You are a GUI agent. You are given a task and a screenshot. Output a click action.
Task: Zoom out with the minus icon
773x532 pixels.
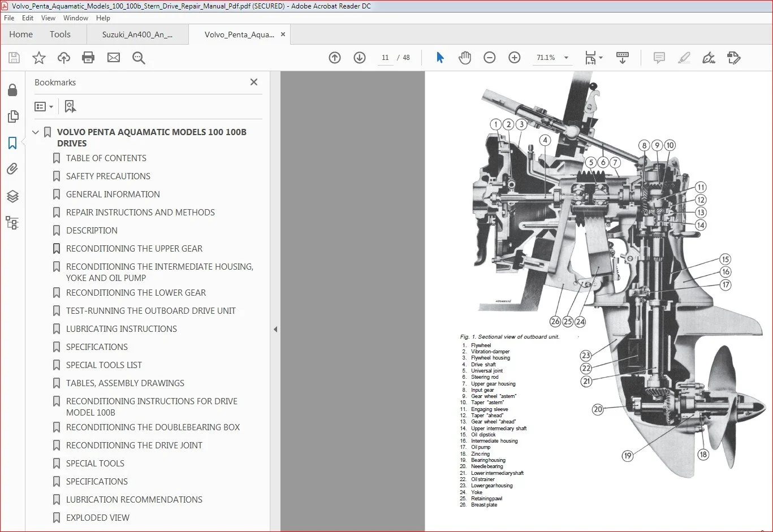(490, 58)
